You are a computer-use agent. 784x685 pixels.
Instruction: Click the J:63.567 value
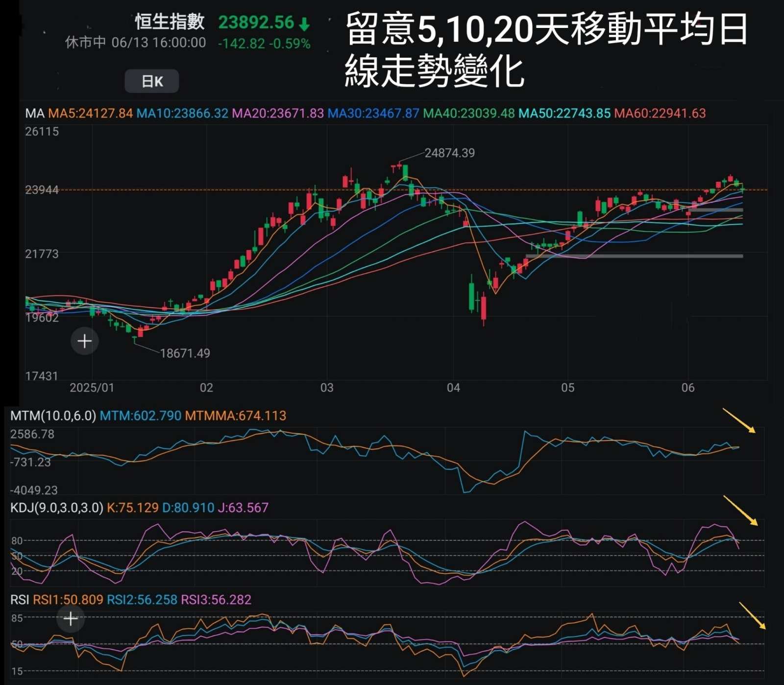[243, 508]
